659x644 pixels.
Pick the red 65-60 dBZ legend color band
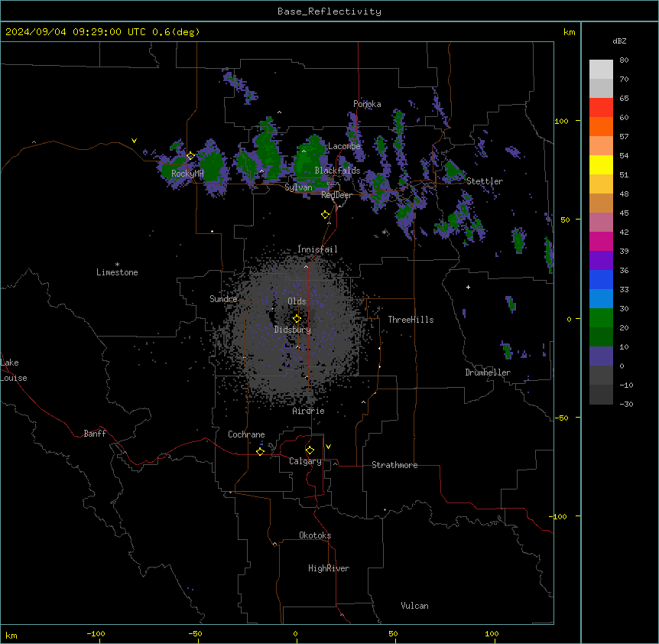(601, 108)
